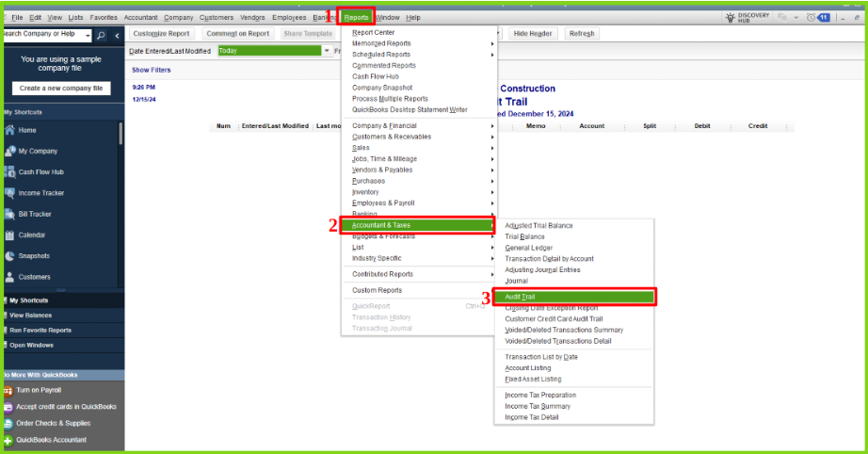Click Comment on Report button
This screenshot has width=868, height=454.
click(x=237, y=34)
